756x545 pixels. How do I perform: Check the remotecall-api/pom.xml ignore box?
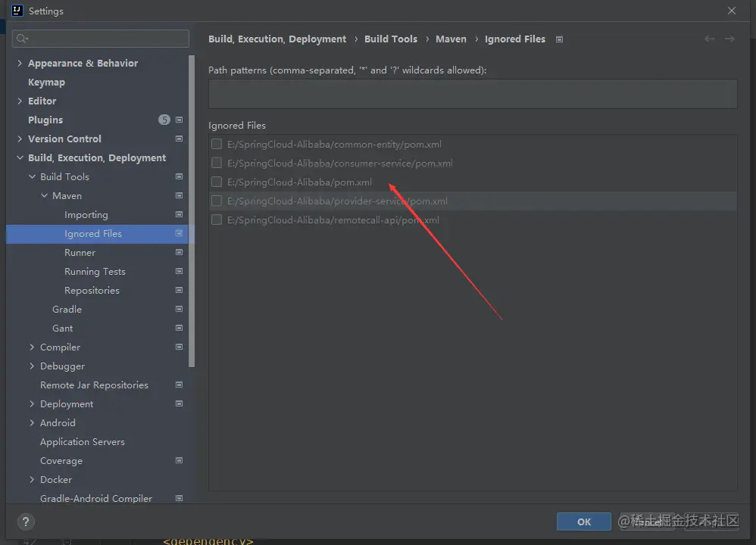(x=217, y=220)
